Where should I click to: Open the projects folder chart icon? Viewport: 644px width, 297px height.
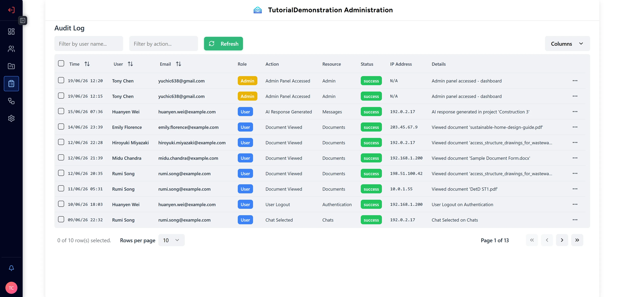(11, 66)
